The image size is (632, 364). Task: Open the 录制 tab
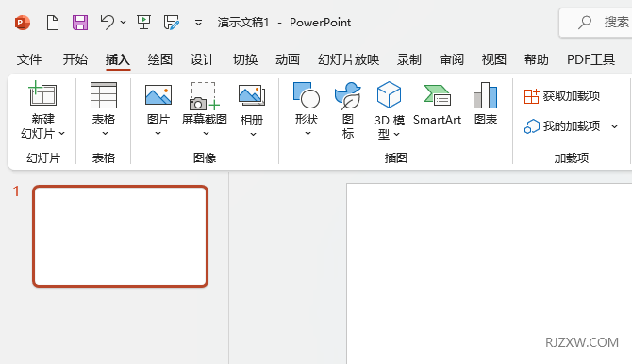point(409,59)
